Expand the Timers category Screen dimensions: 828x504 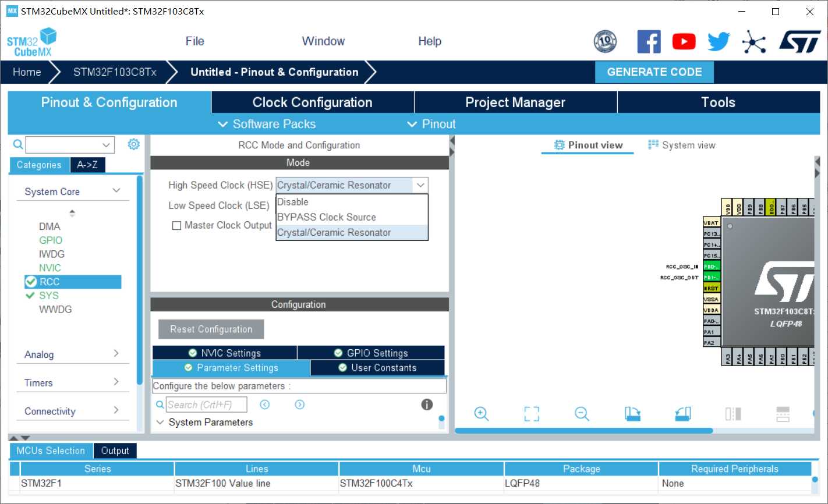click(x=116, y=382)
